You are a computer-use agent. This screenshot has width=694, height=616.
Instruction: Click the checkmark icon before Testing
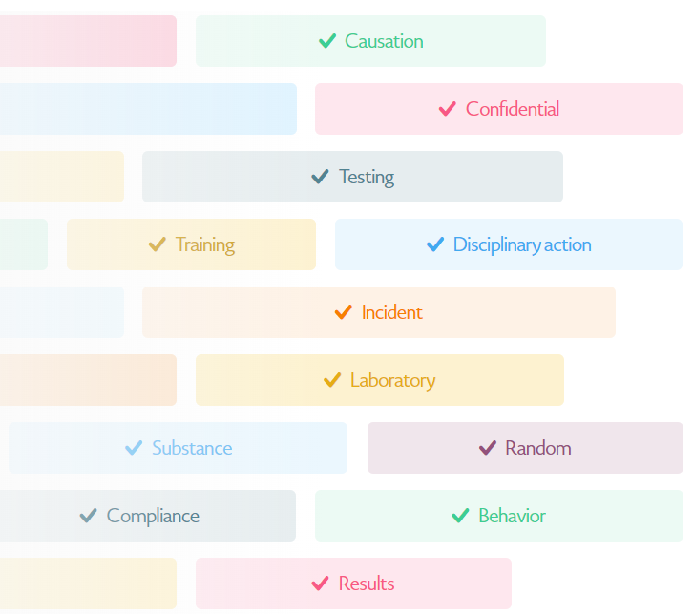pos(321,177)
